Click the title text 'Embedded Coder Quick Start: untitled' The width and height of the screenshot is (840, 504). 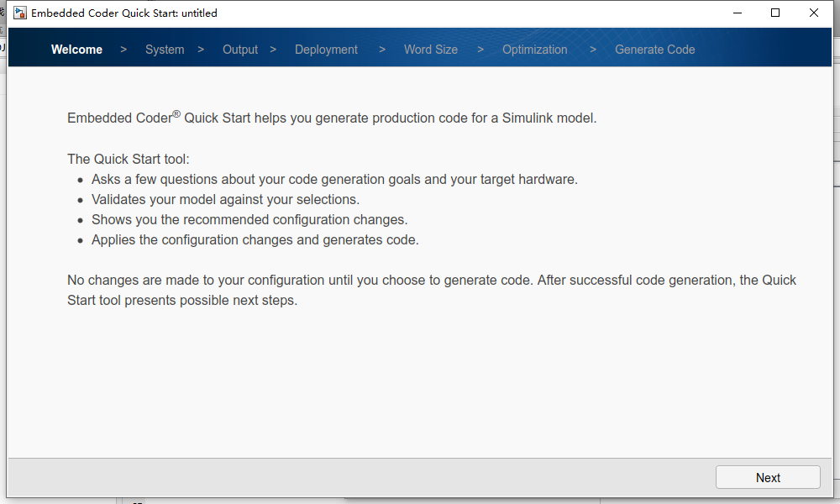tap(124, 13)
